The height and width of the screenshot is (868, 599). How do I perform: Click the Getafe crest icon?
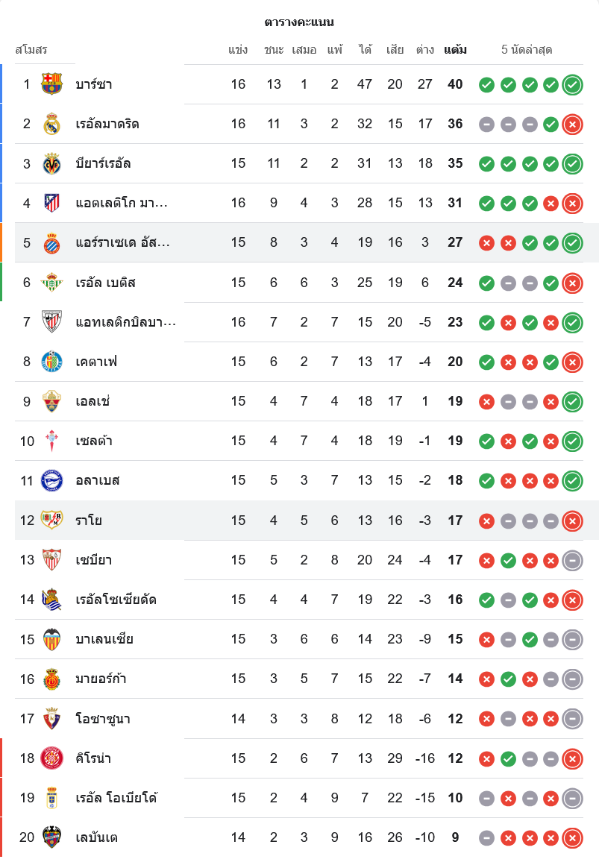51,362
